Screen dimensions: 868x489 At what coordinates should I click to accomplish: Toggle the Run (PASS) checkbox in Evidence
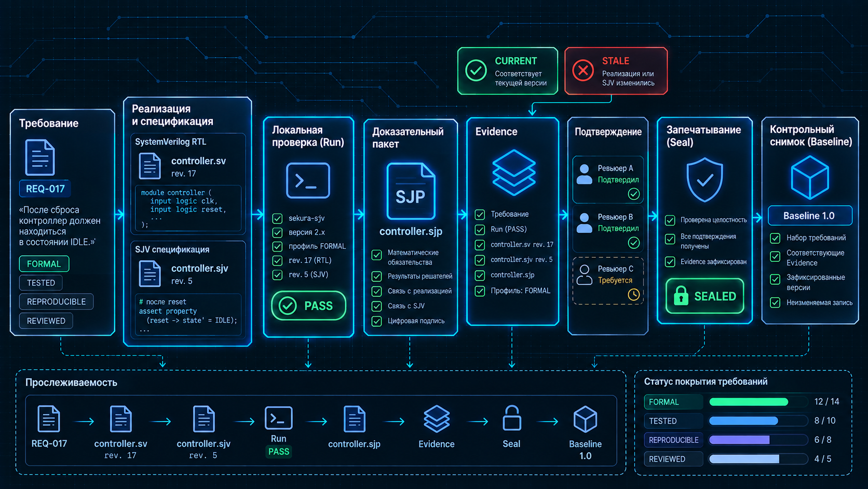tap(480, 229)
